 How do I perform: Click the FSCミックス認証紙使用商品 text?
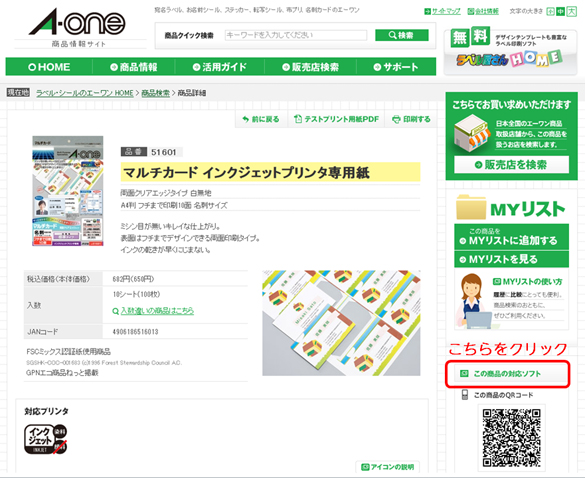pos(68,352)
